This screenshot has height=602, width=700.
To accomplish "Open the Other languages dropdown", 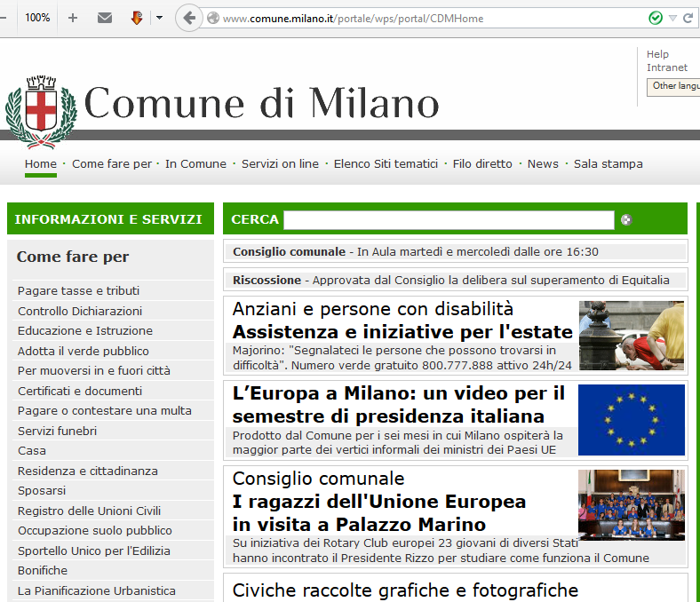I will tap(674, 86).
